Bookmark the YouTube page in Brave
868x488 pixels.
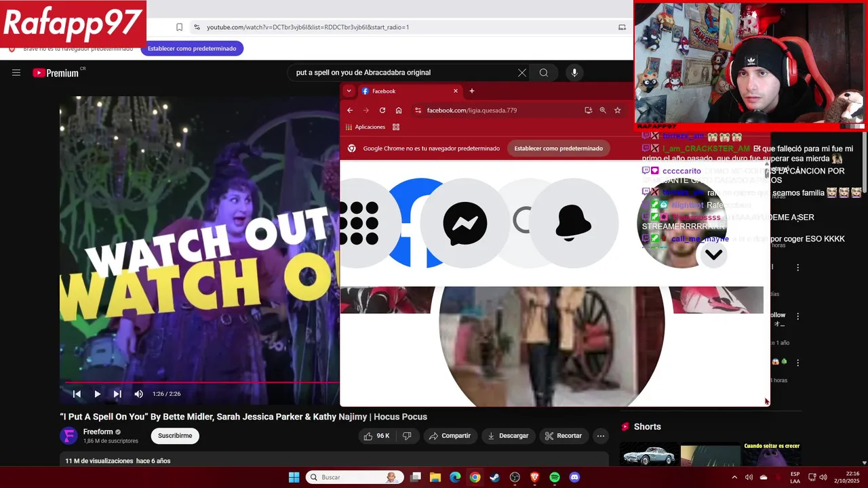click(179, 27)
